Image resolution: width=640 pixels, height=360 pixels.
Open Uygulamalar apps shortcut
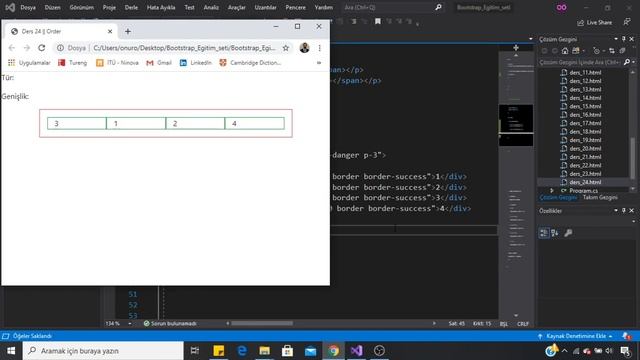pos(29,62)
